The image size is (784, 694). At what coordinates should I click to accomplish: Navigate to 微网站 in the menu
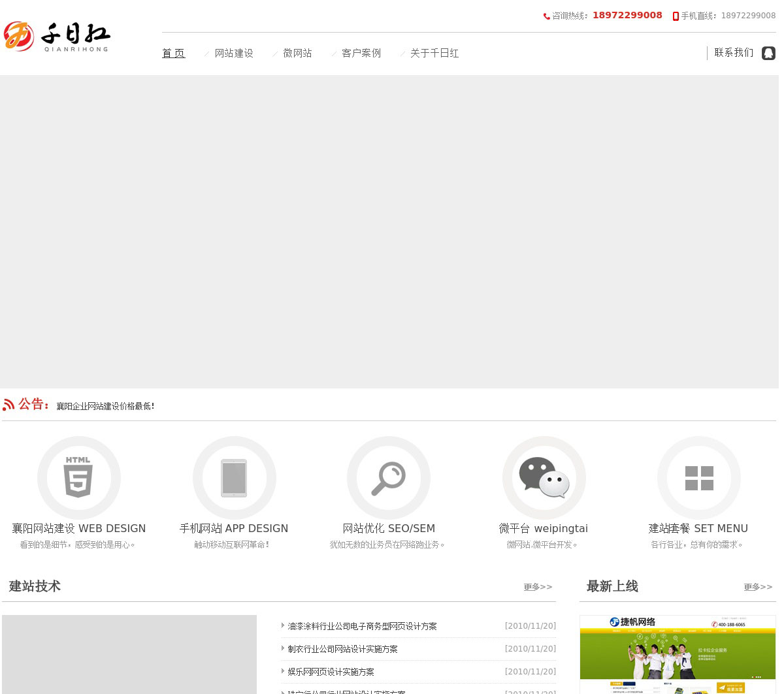click(x=297, y=54)
